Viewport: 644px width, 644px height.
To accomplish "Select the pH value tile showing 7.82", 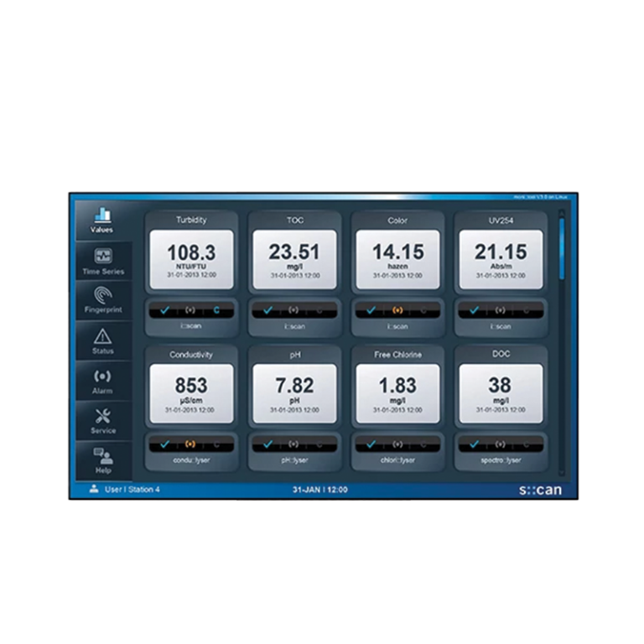I will (x=293, y=392).
